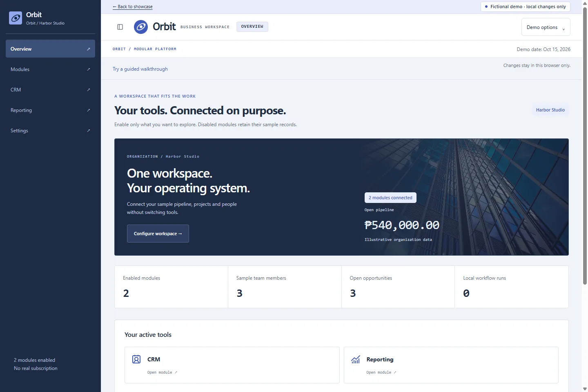
Task: Start the Try a guided walkthrough link
Action: [140, 69]
